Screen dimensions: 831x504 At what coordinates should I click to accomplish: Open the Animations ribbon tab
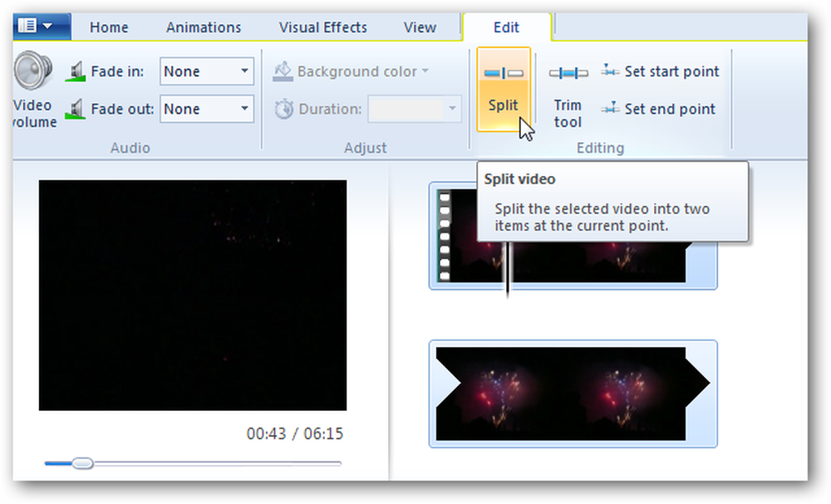coord(204,27)
